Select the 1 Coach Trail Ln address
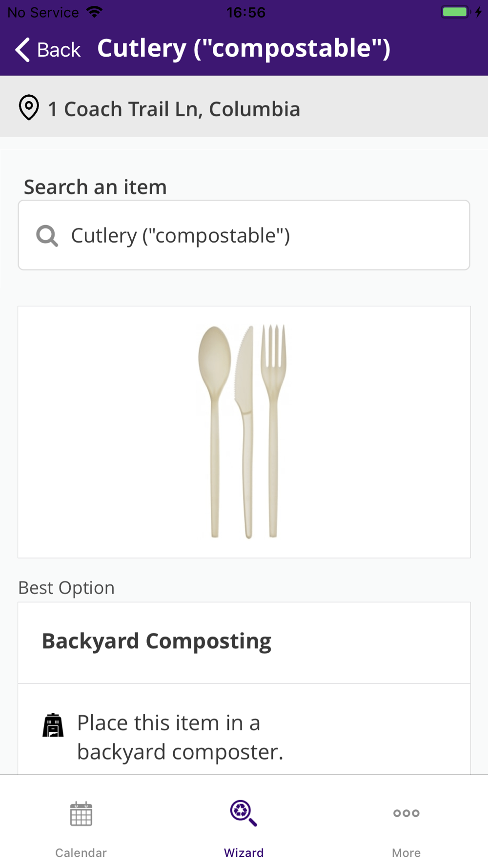Viewport: 488px width, 868px height. click(174, 109)
